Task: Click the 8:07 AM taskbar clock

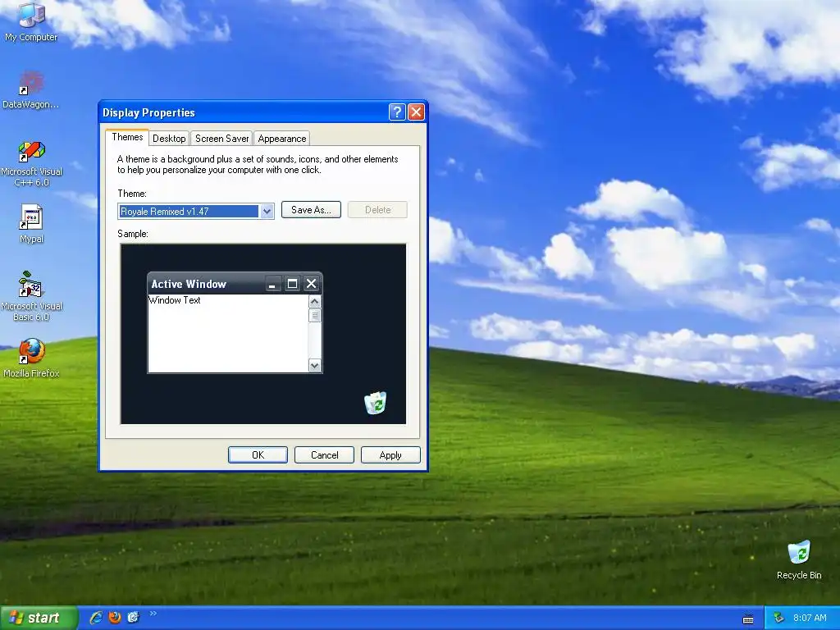Action: (810, 618)
